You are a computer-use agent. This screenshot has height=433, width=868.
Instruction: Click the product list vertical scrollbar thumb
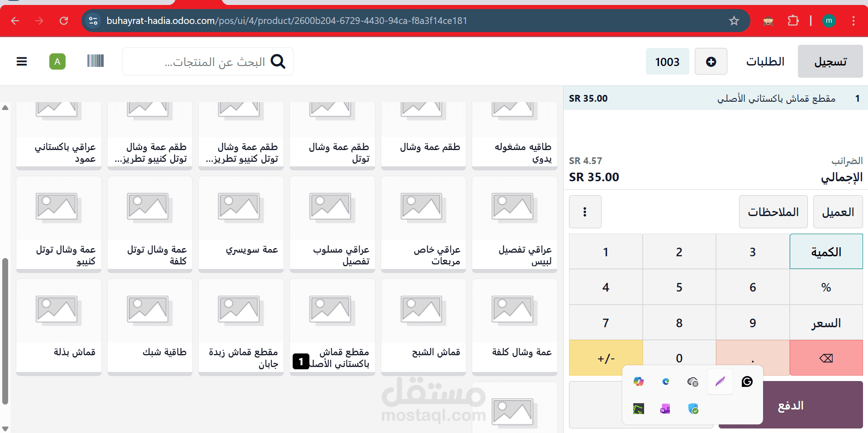pos(5,331)
